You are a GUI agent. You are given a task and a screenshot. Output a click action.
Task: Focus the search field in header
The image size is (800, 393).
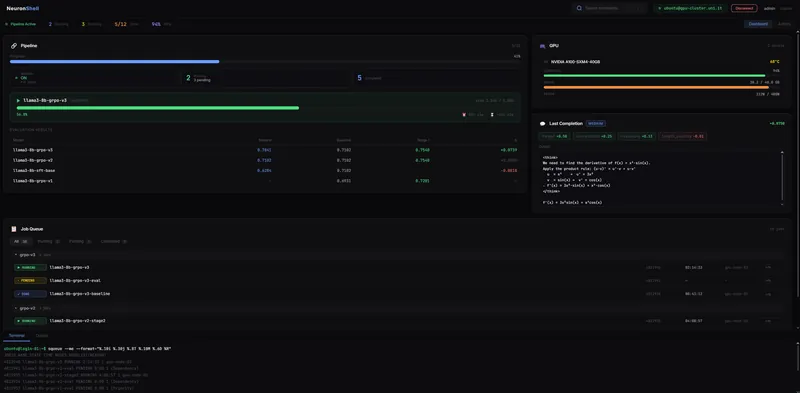610,8
